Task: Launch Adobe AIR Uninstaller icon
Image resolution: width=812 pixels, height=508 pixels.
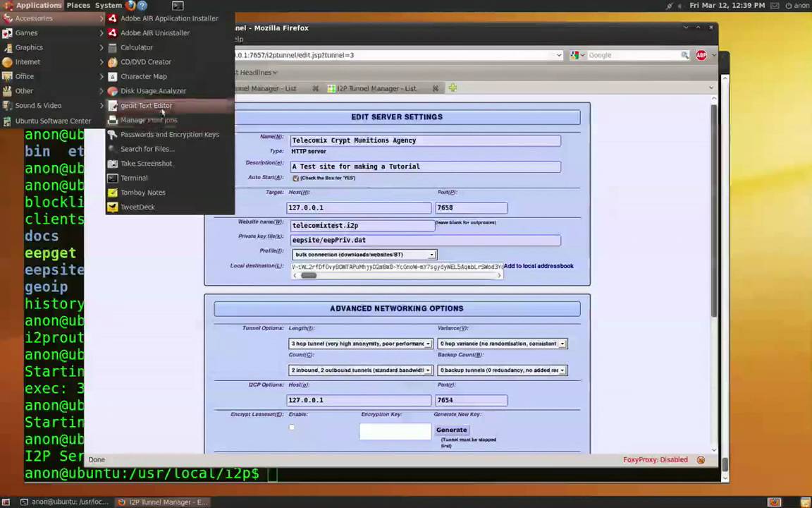Action: pyautogui.click(x=112, y=32)
